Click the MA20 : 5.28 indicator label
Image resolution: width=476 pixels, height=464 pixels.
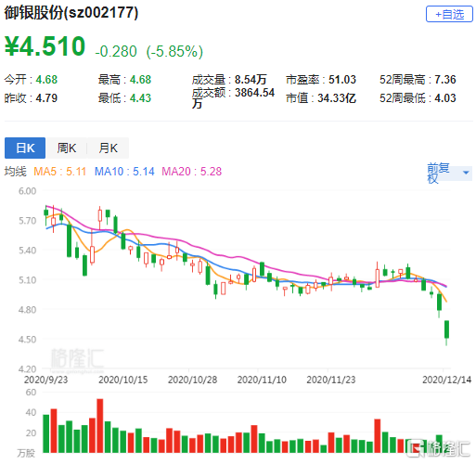tap(192, 172)
